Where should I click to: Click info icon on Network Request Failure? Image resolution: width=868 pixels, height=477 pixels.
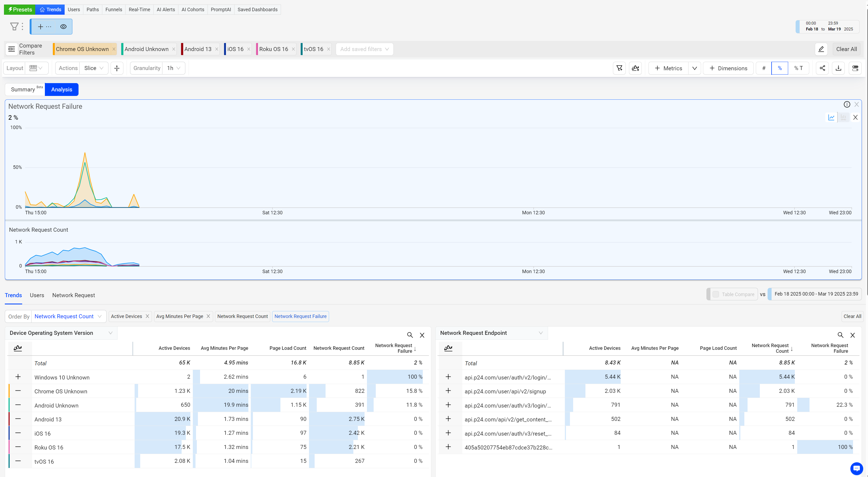(847, 104)
